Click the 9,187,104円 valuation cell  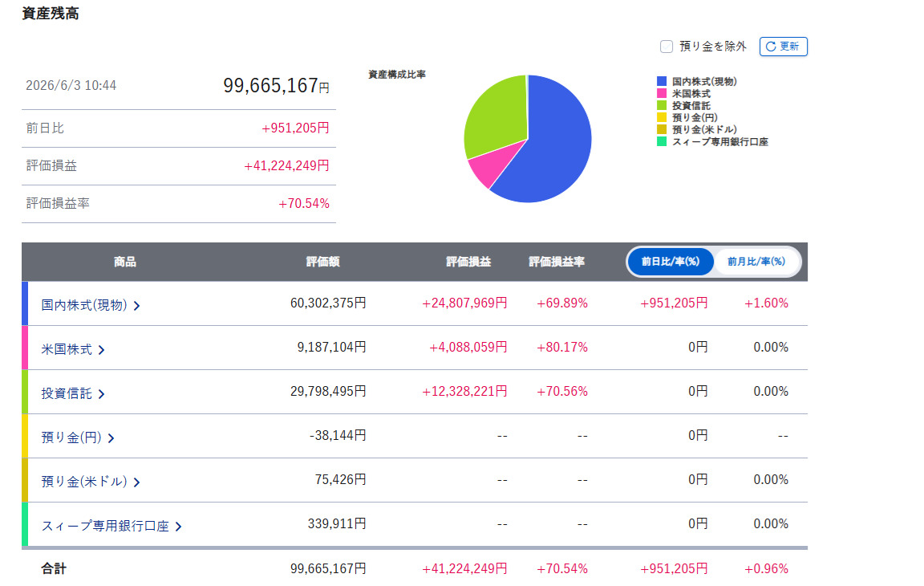332,348
